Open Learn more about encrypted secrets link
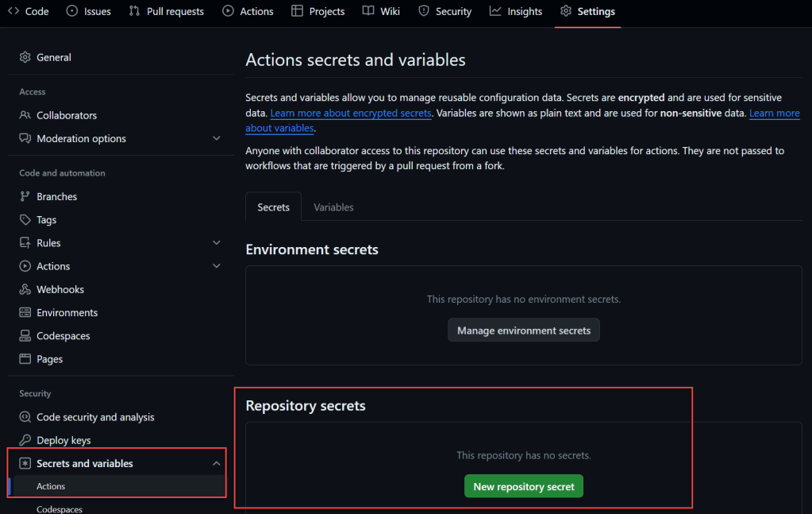The height and width of the screenshot is (514, 812). tap(350, 114)
